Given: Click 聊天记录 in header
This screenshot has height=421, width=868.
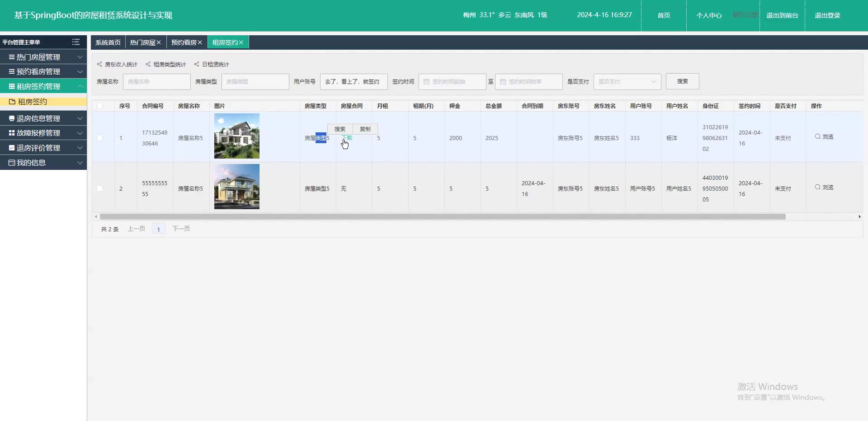Looking at the screenshot, I should pos(745,15).
